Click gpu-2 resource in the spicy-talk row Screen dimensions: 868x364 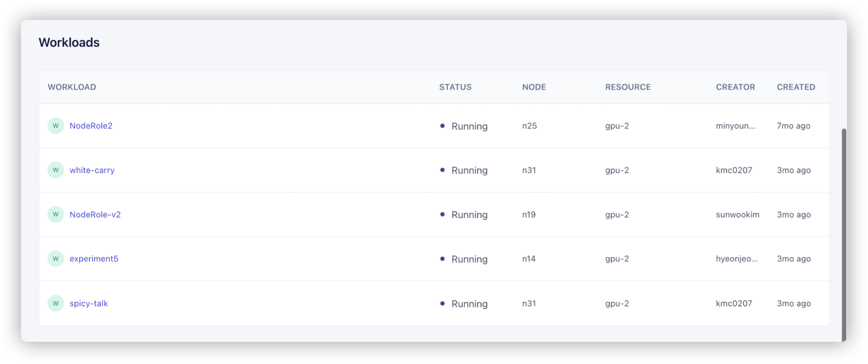tap(617, 304)
